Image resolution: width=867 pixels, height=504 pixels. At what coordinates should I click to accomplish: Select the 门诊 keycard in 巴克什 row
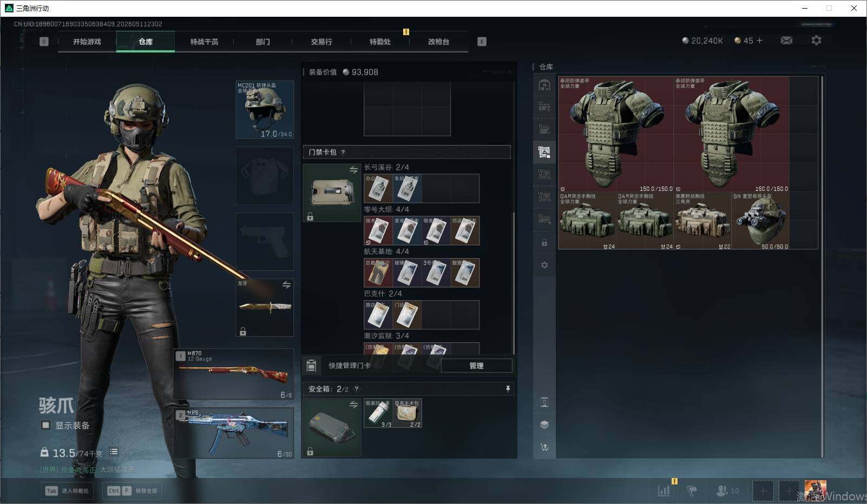[407, 315]
